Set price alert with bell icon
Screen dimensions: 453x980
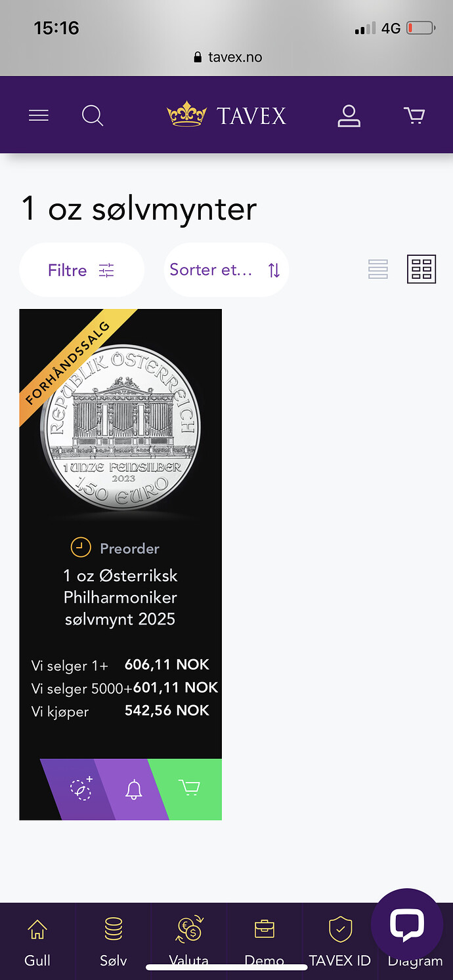click(x=133, y=789)
